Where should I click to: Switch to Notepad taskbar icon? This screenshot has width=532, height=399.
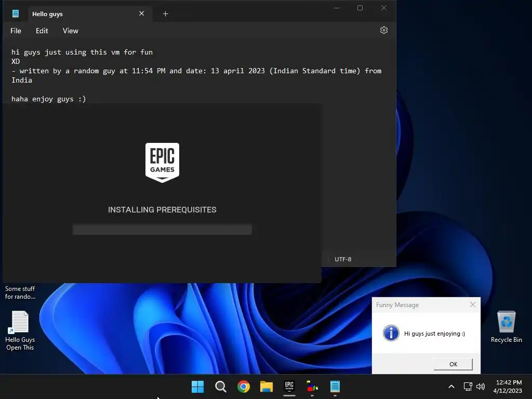click(335, 387)
